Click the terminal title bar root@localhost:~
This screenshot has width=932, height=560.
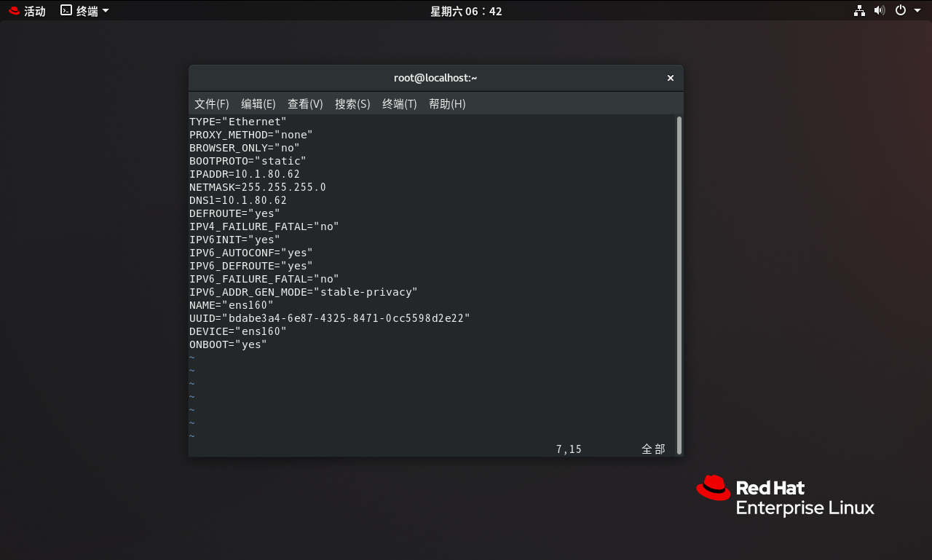pyautogui.click(x=435, y=78)
